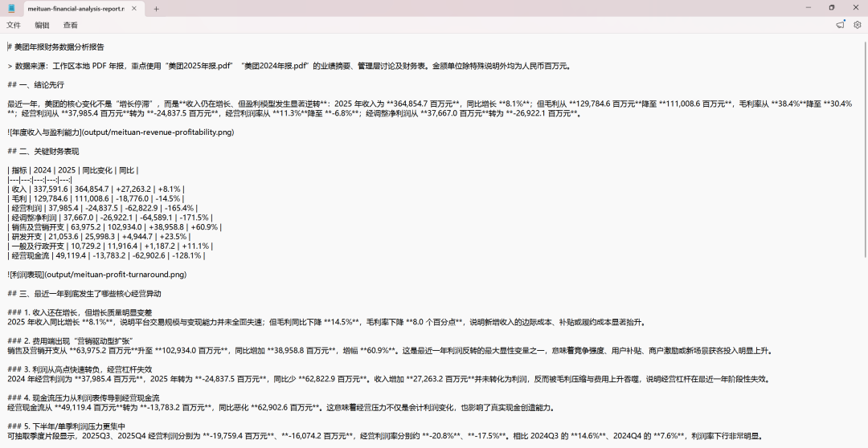Select the meituan-financial-analysis-report tab
The image size is (868, 448).
pos(76,9)
